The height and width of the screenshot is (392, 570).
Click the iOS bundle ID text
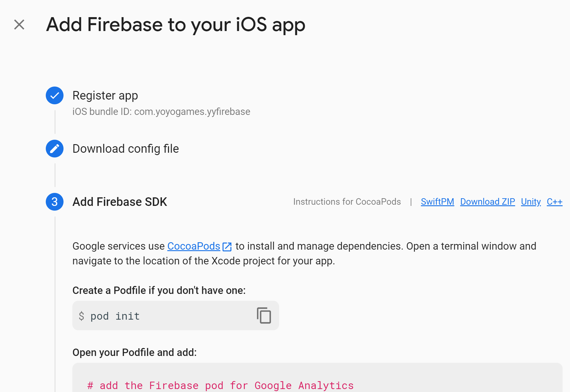(x=161, y=112)
